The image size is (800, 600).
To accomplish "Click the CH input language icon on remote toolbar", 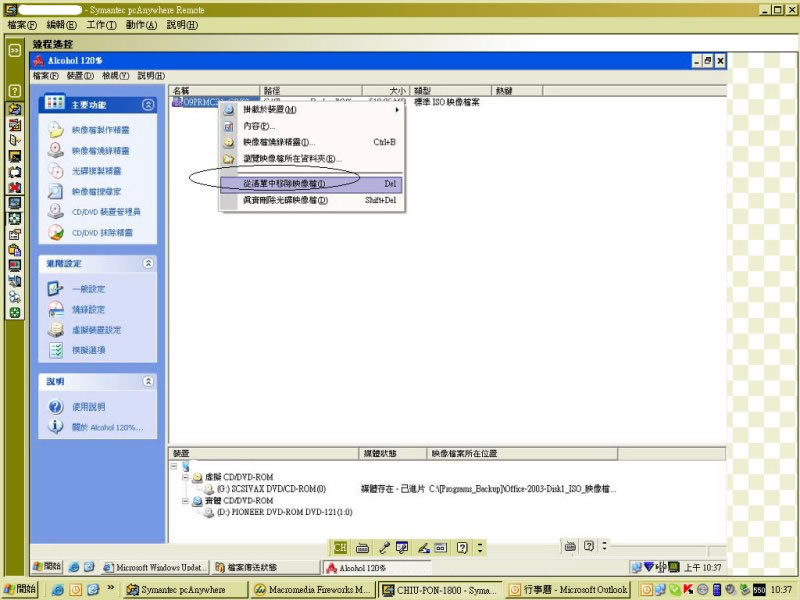I will pyautogui.click(x=340, y=547).
